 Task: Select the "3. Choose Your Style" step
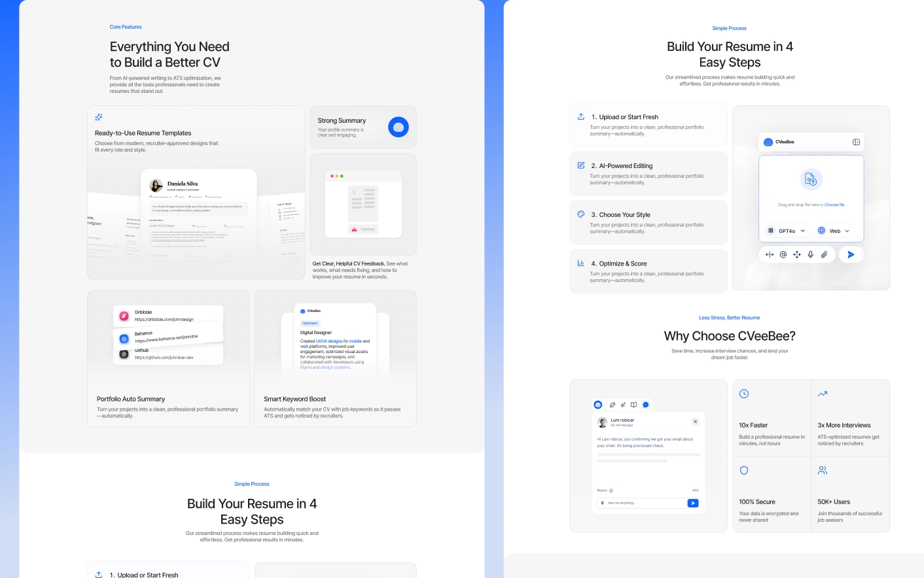648,222
